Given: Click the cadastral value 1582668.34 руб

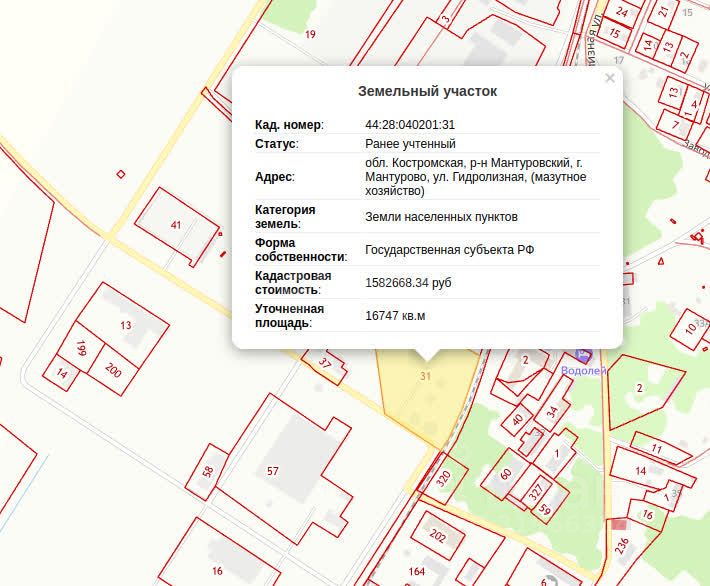Looking at the screenshot, I should (x=408, y=283).
